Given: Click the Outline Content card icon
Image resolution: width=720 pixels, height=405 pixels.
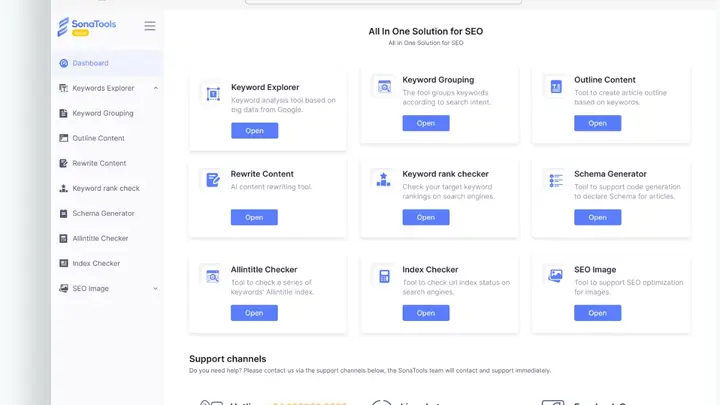Looking at the screenshot, I should [555, 87].
